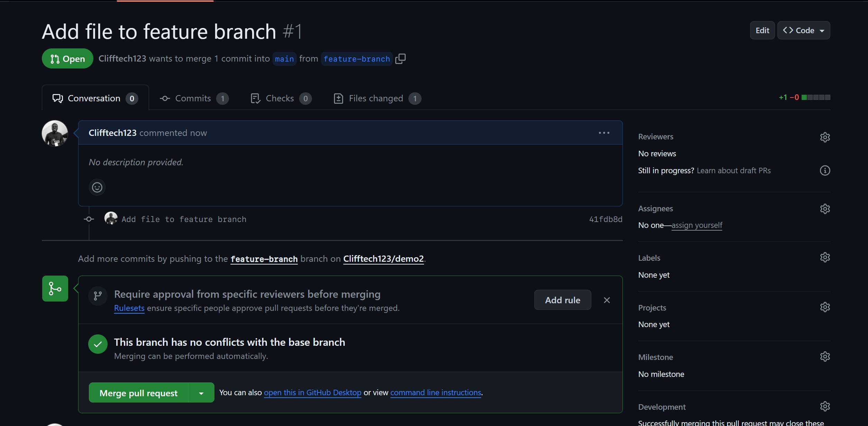Screen dimensions: 868x426
Task: Open Labels gear settings
Action: (x=825, y=257)
